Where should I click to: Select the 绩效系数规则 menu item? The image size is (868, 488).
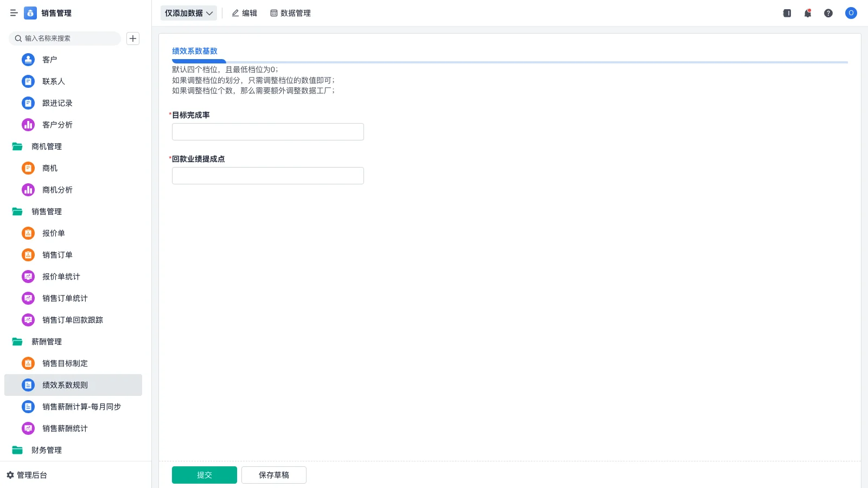tap(65, 385)
